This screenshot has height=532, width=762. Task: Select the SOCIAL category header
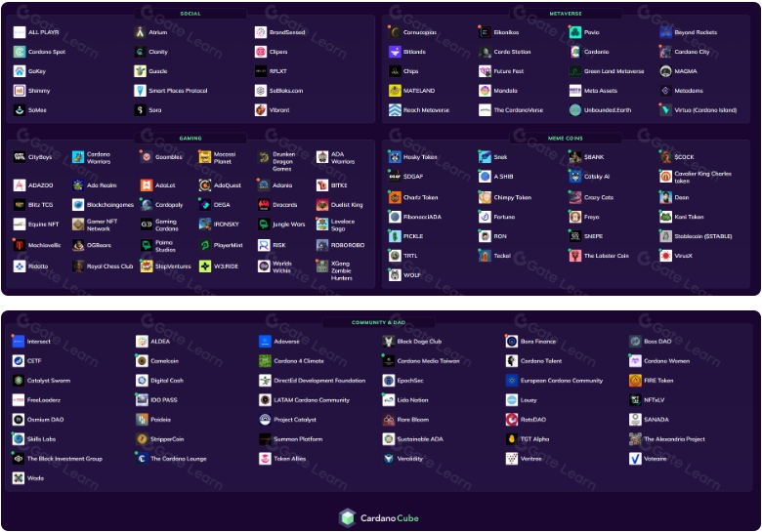point(190,14)
